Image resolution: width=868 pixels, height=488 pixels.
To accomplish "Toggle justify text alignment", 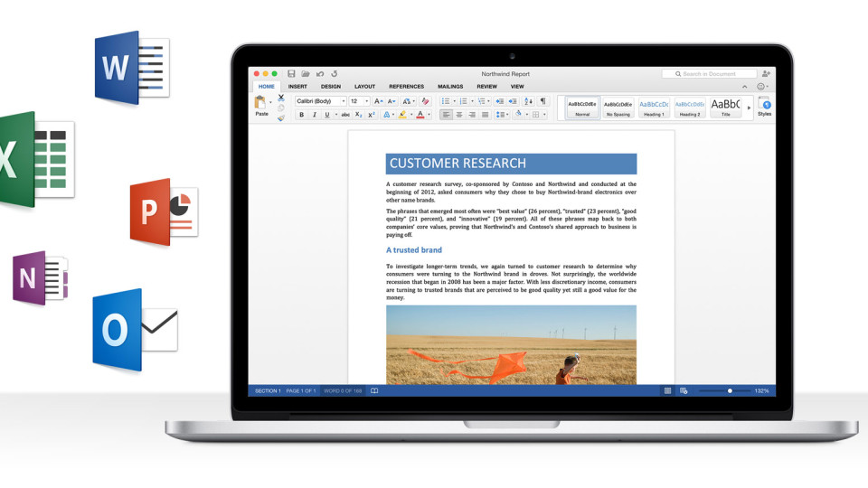I will [485, 115].
